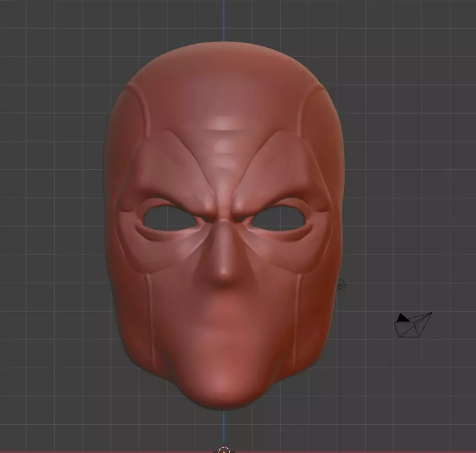Click the 3D cursor at the world origin
The width and height of the screenshot is (476, 453).
pyautogui.click(x=224, y=450)
